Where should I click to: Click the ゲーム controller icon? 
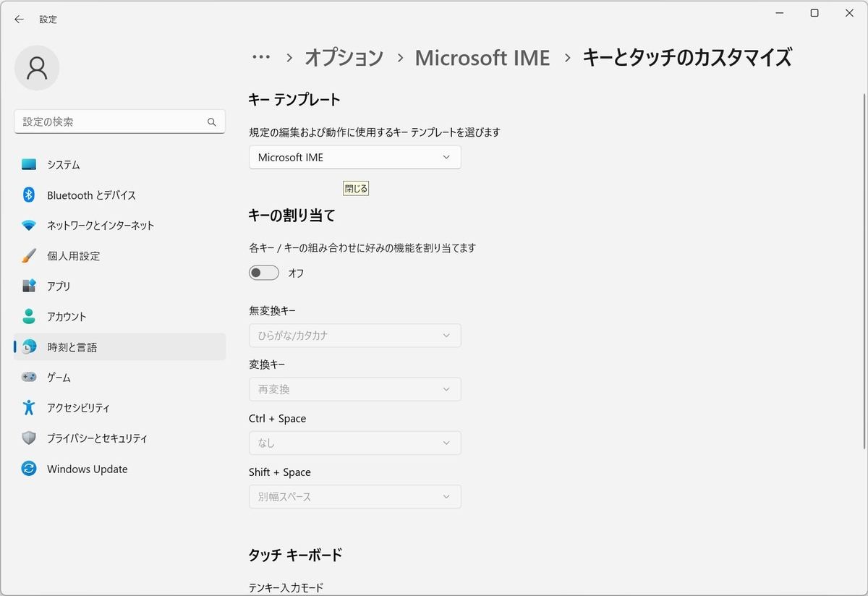29,378
